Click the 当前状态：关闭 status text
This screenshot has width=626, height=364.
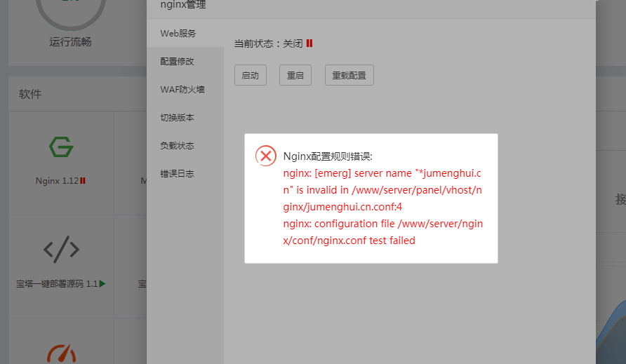click(268, 43)
